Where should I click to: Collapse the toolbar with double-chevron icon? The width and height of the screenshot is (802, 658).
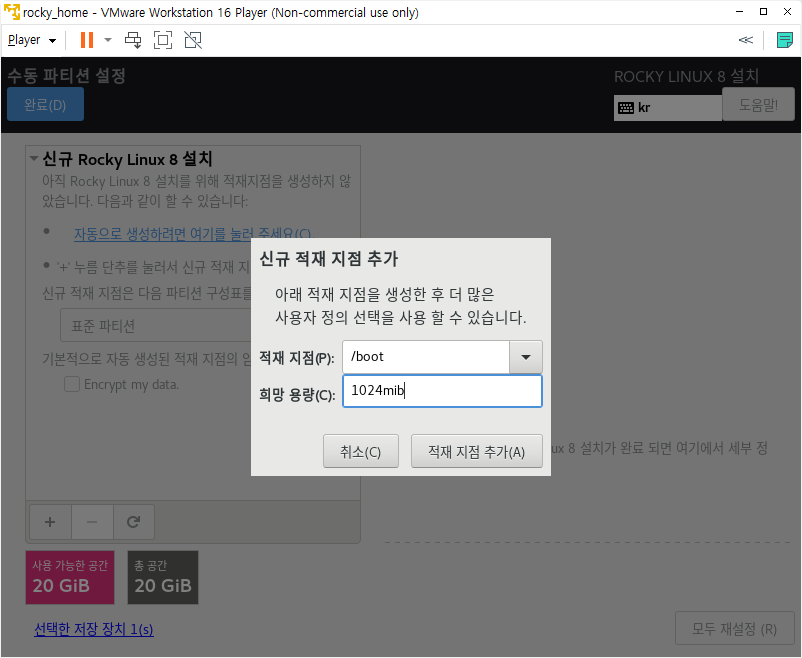click(746, 40)
